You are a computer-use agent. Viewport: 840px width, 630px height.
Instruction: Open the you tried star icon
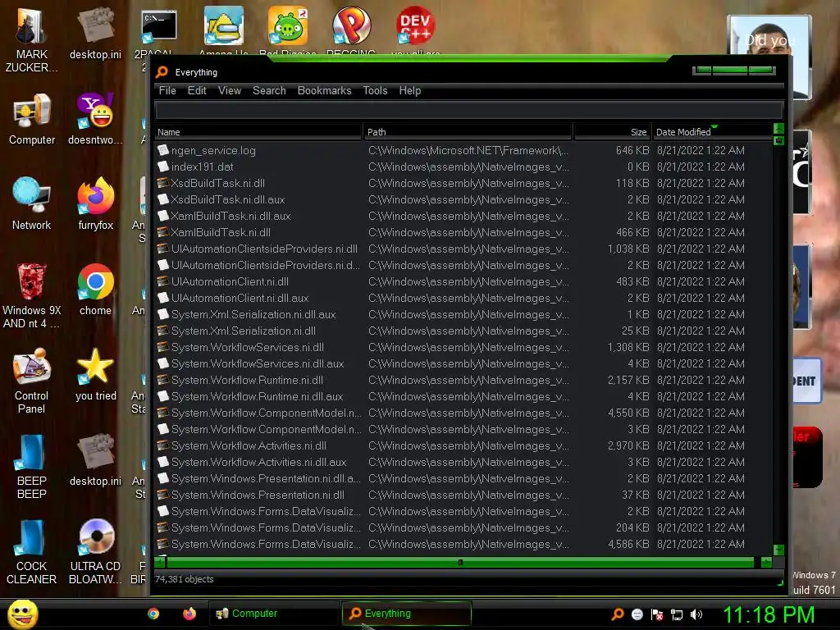(x=95, y=374)
